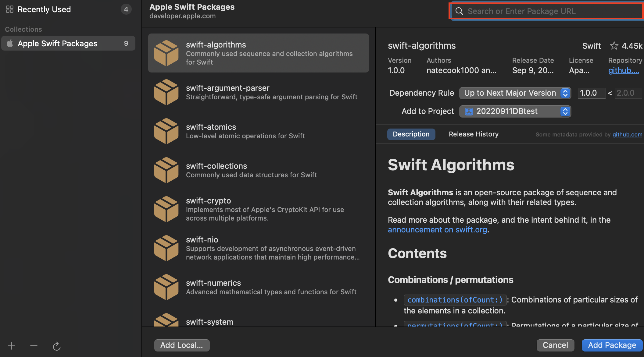Click the 2.0.0 maximum version field
The width and height of the screenshot is (644, 357).
628,93
